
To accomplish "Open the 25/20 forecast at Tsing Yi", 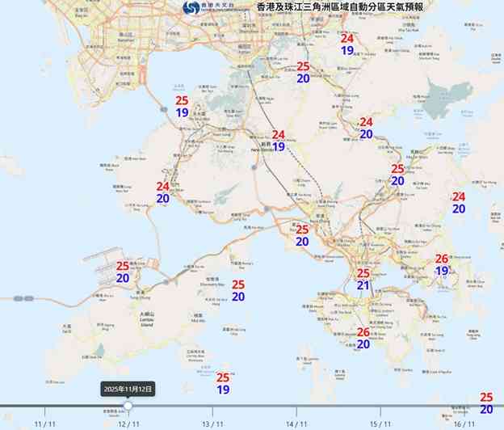I will (x=302, y=235).
